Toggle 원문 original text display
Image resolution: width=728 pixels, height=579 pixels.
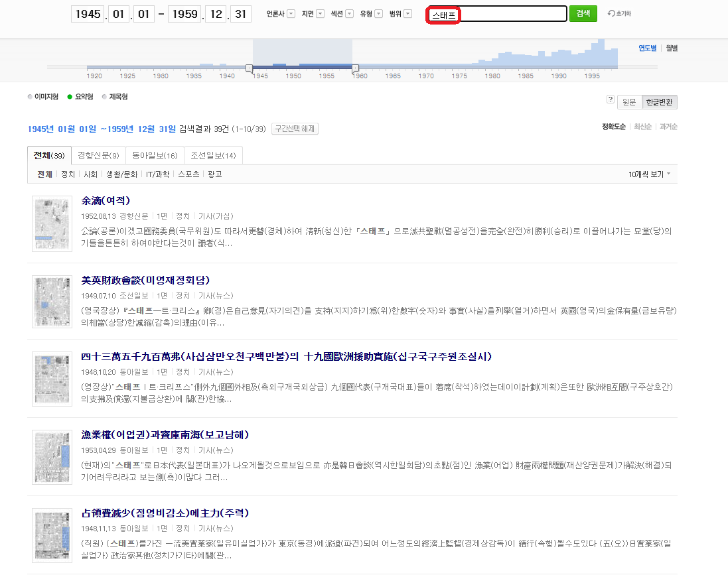coord(629,102)
